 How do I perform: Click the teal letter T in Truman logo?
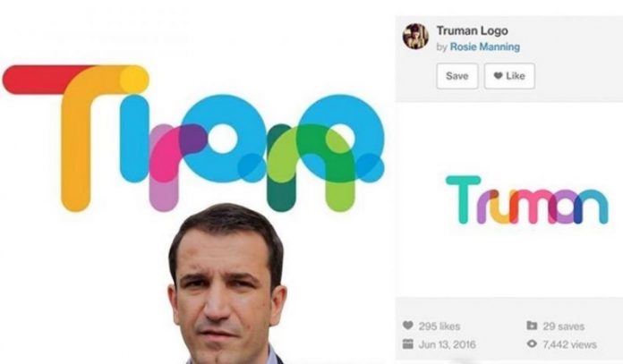(464, 199)
